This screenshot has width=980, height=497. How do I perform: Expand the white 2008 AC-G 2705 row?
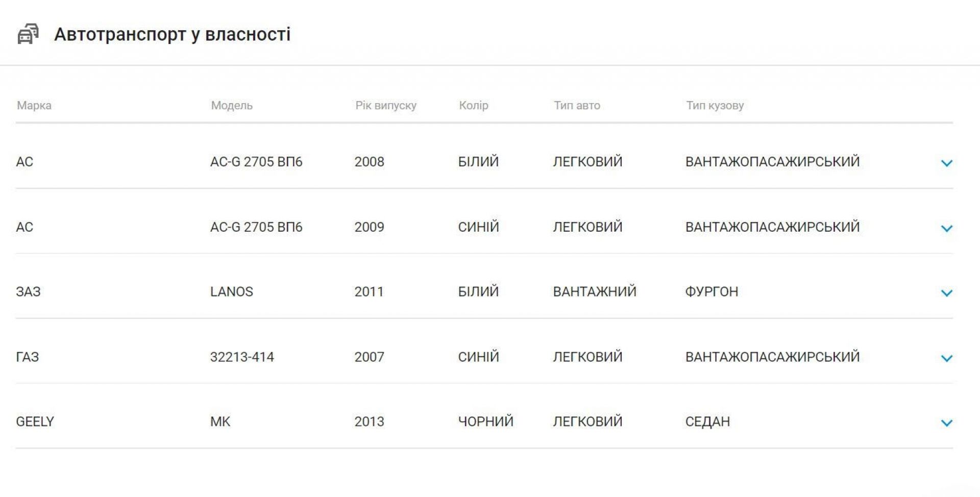point(946,163)
